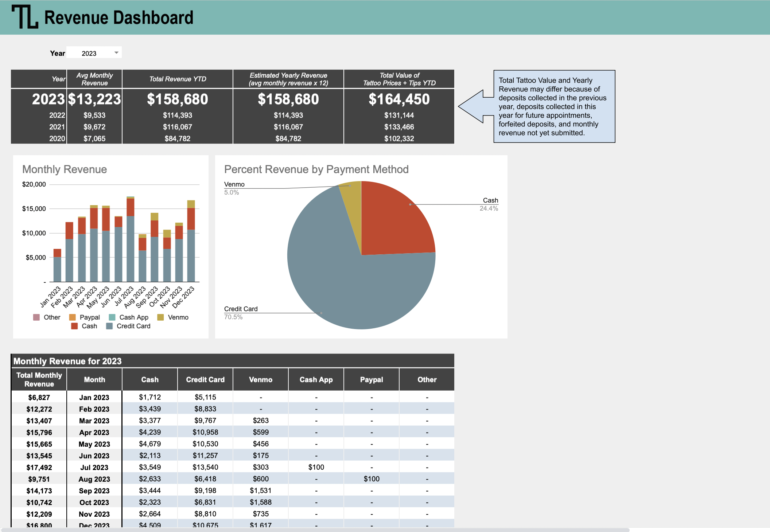770x532 pixels.
Task: Click the Cash legend swatch
Action: 74,326
